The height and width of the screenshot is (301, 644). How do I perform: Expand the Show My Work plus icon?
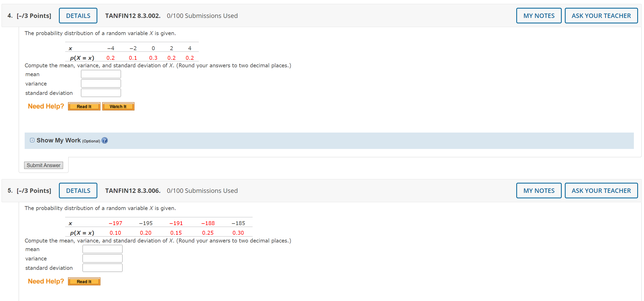tap(32, 140)
